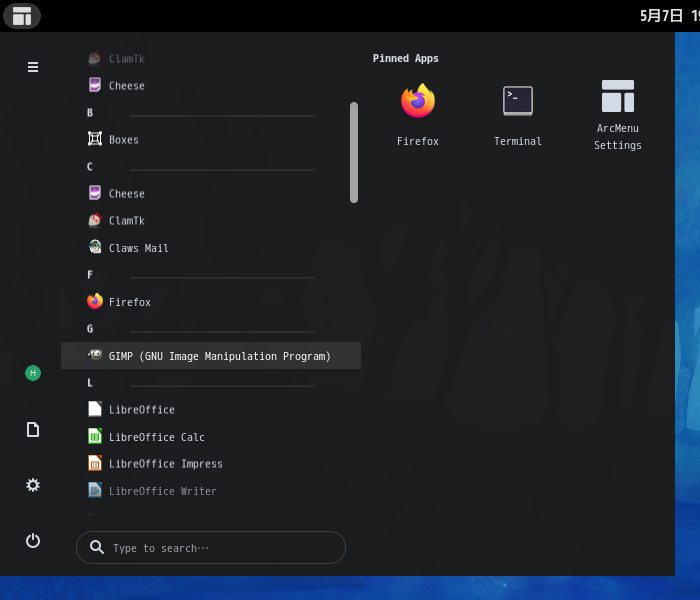Image resolution: width=700 pixels, height=600 pixels.
Task: Open system settings gear in sidebar
Action: [33, 485]
